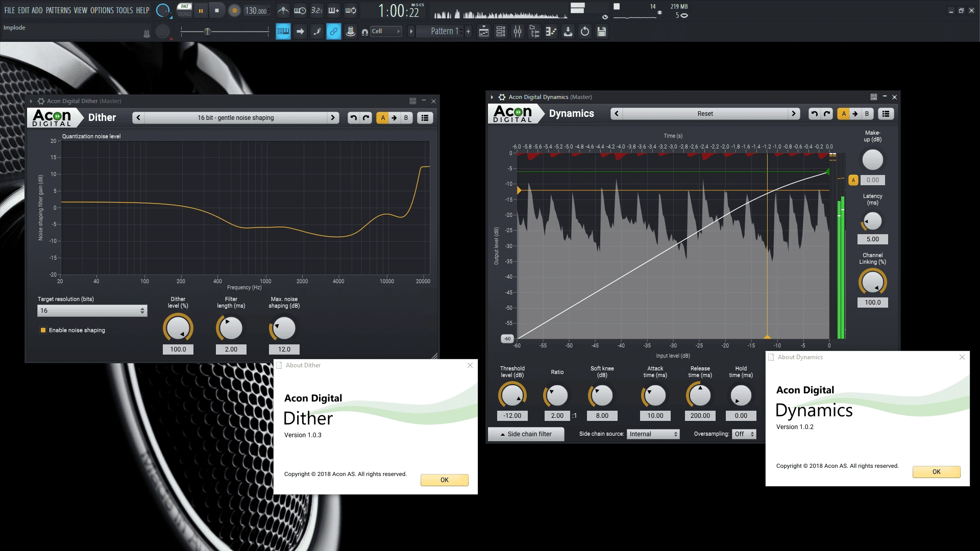
Task: Open the Channel rack icon
Action: coord(501,32)
